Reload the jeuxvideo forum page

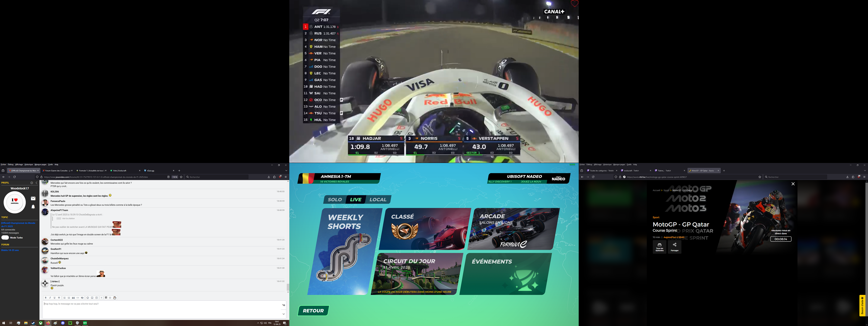[x=14, y=177]
